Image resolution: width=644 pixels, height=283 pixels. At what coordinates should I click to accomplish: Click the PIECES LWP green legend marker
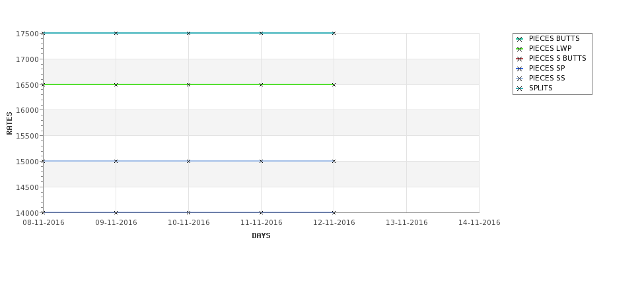click(520, 49)
